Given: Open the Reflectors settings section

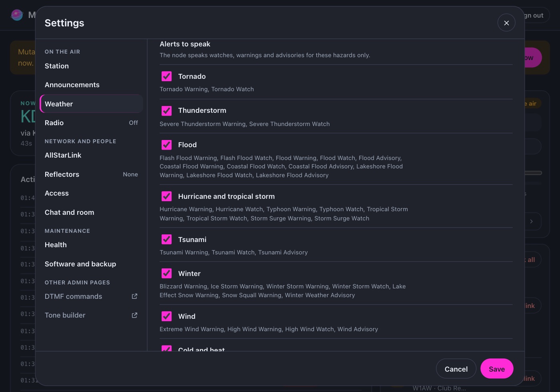Looking at the screenshot, I should (91, 174).
